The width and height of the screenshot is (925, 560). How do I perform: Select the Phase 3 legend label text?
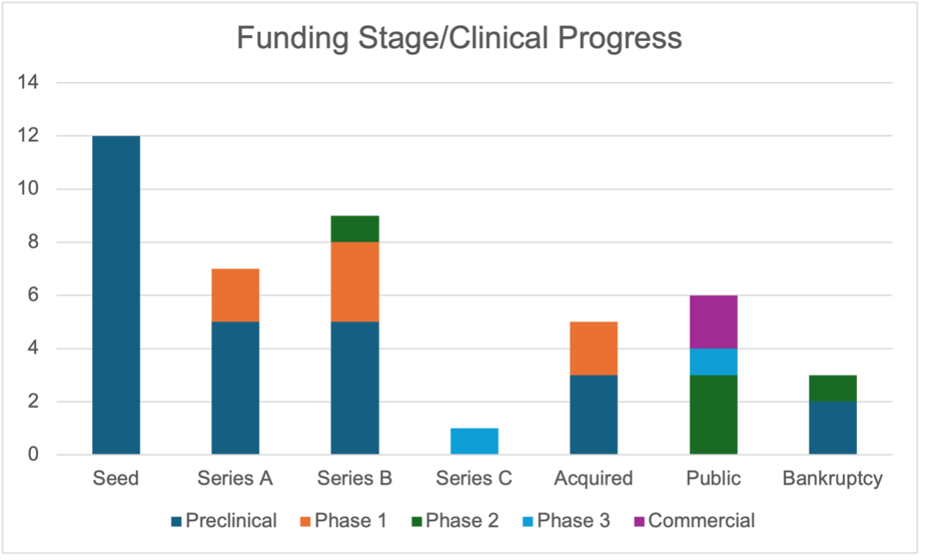[x=573, y=521]
